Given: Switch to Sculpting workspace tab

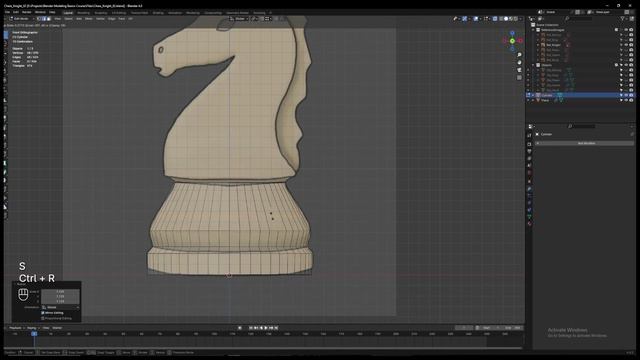Looking at the screenshot, I should [101, 13].
